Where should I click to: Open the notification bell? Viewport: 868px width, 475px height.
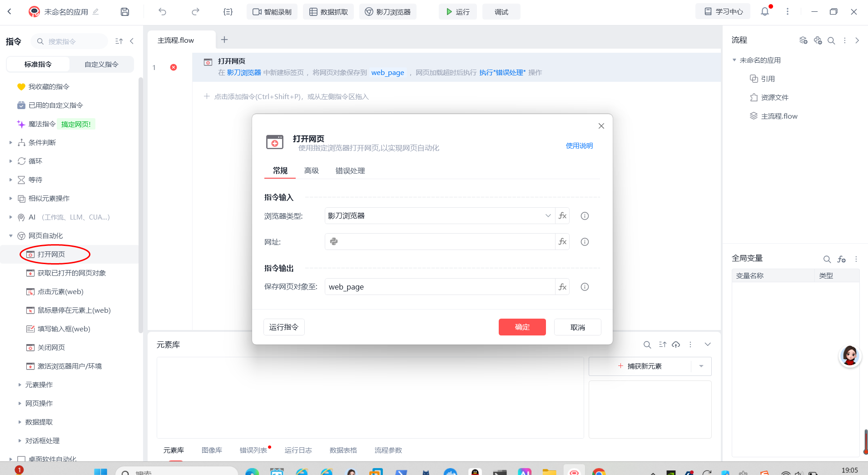[x=765, y=11]
